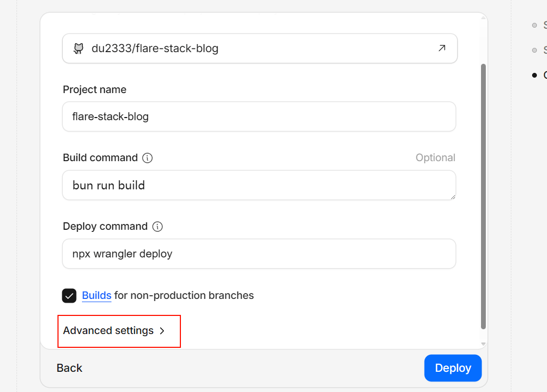
Task: Select the topmost gray step bullet in sidebar
Action: [x=534, y=25]
